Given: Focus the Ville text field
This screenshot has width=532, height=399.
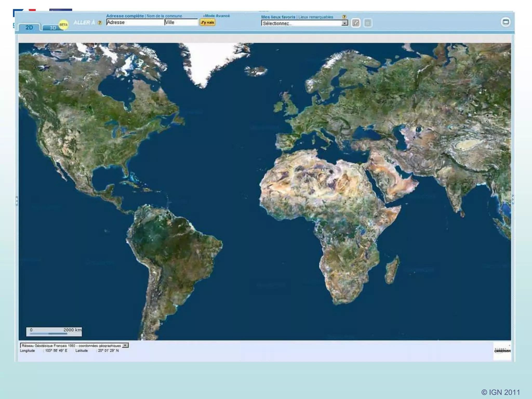Looking at the screenshot, I should tap(181, 23).
